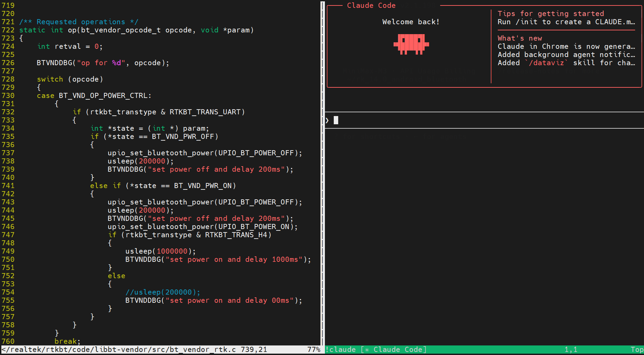The height and width of the screenshot is (355, 644).
Task: Click 'RTKBT_TRANS_UART' on line 732
Action: point(205,112)
